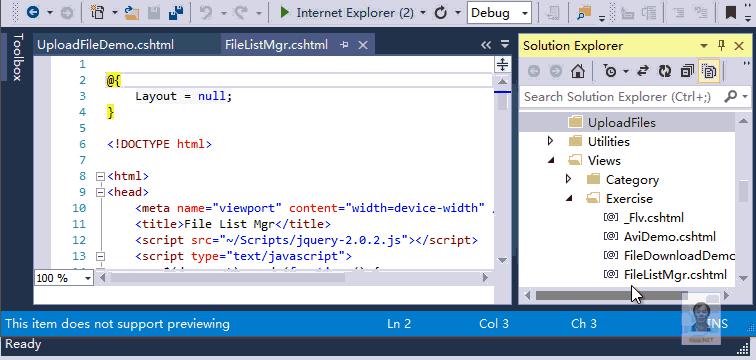
Task: Click the Save All icon
Action: point(176,13)
